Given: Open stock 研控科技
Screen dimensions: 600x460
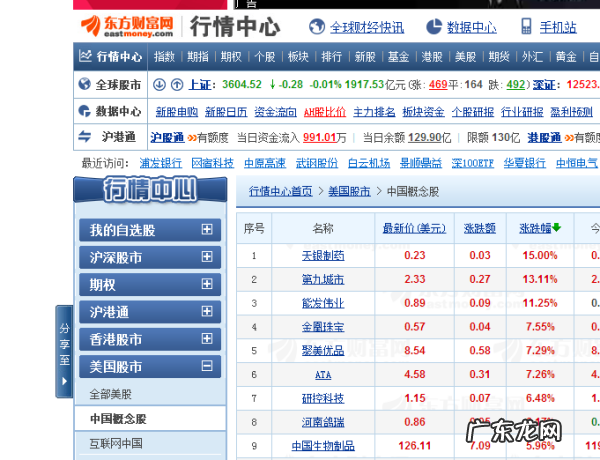Looking at the screenshot, I should [x=323, y=398].
